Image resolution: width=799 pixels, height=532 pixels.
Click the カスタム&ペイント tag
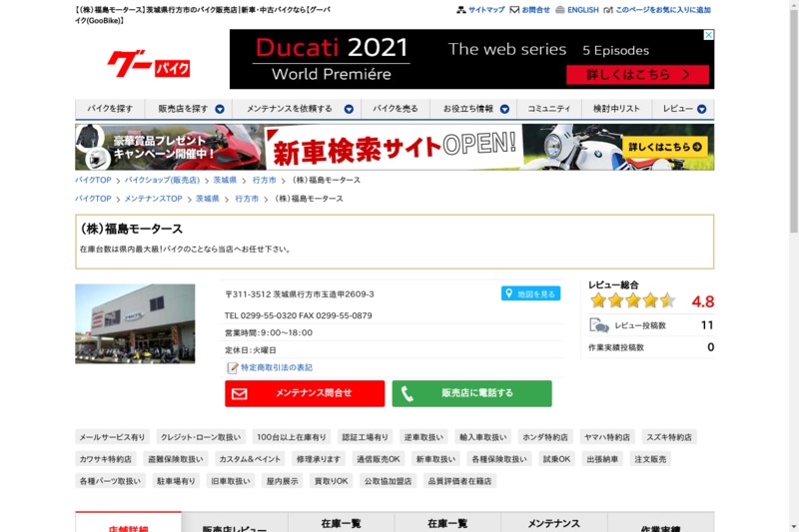[250, 459]
